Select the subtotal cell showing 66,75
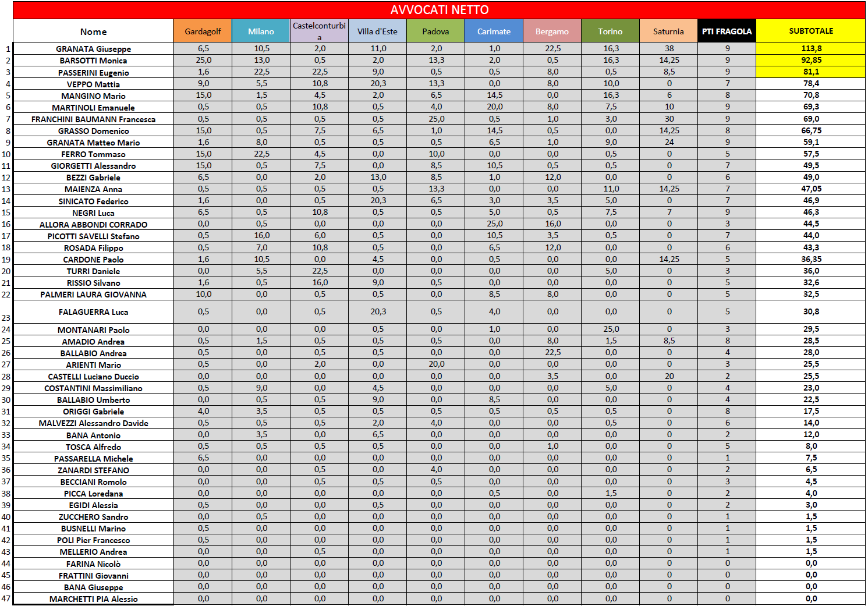 click(810, 130)
